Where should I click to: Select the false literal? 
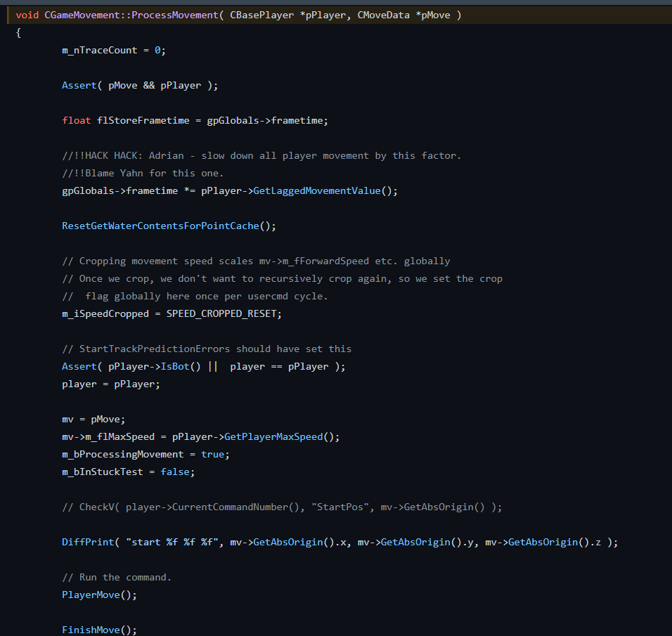click(x=175, y=472)
